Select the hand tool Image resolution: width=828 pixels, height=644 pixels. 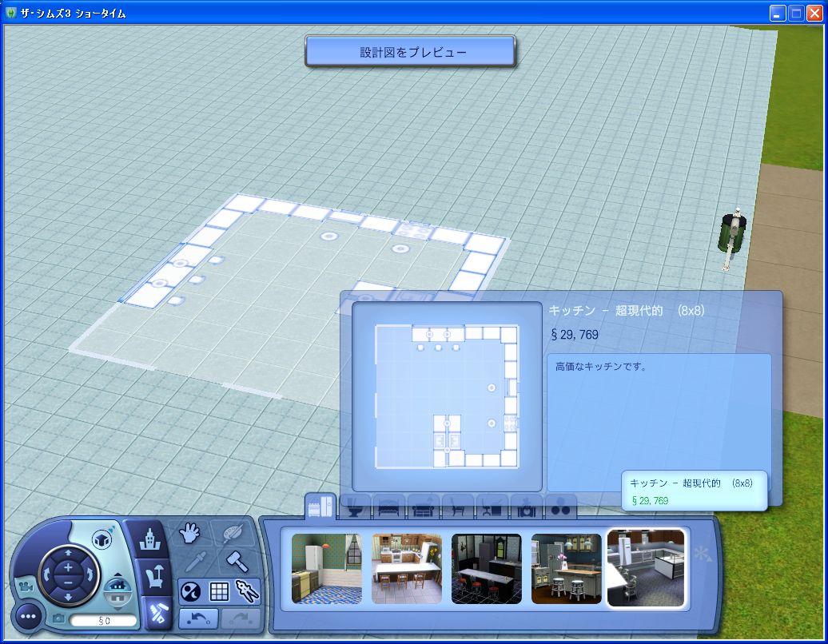(x=189, y=534)
